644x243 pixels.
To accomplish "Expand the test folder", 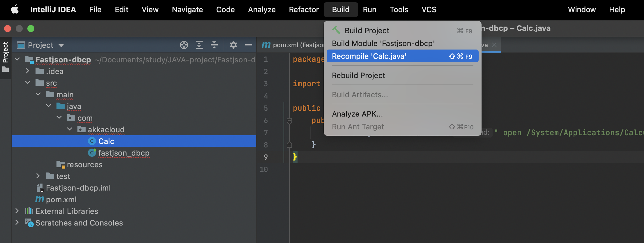I will pos(38,176).
